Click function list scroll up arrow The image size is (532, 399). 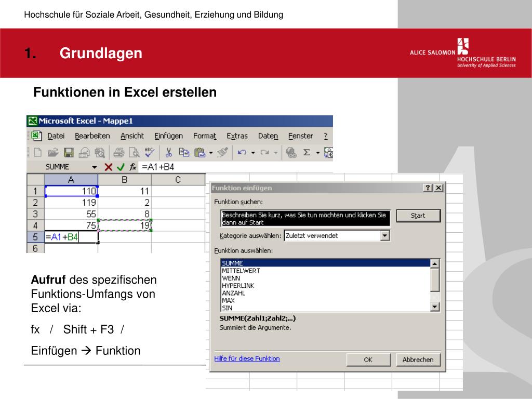click(435, 263)
